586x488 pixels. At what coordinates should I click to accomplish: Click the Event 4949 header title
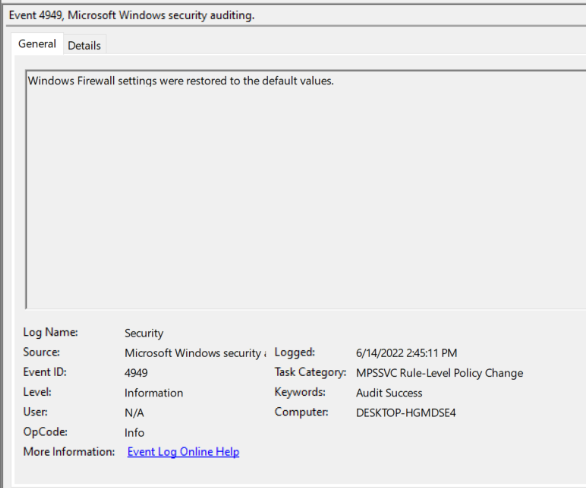pyautogui.click(x=132, y=15)
